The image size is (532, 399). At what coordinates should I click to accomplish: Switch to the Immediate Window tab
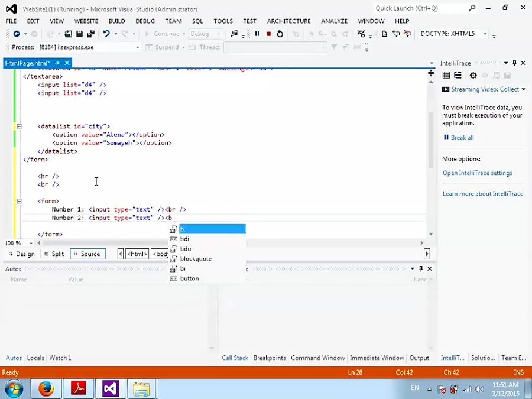(377, 358)
